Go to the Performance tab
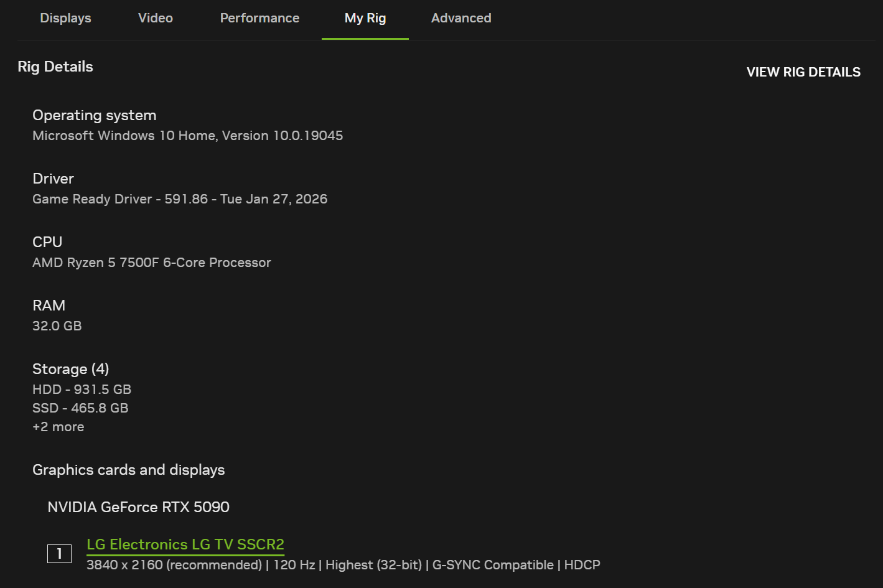This screenshot has width=883, height=588. 259,18
